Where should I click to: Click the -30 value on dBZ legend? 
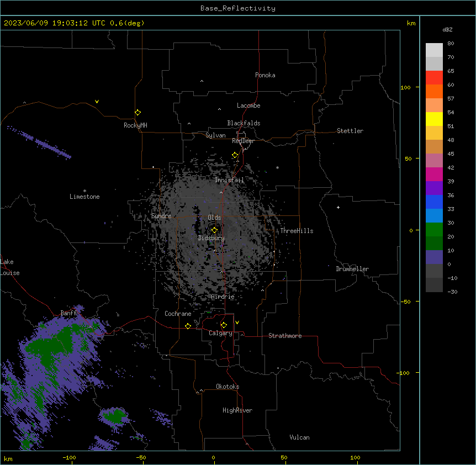[452, 292]
